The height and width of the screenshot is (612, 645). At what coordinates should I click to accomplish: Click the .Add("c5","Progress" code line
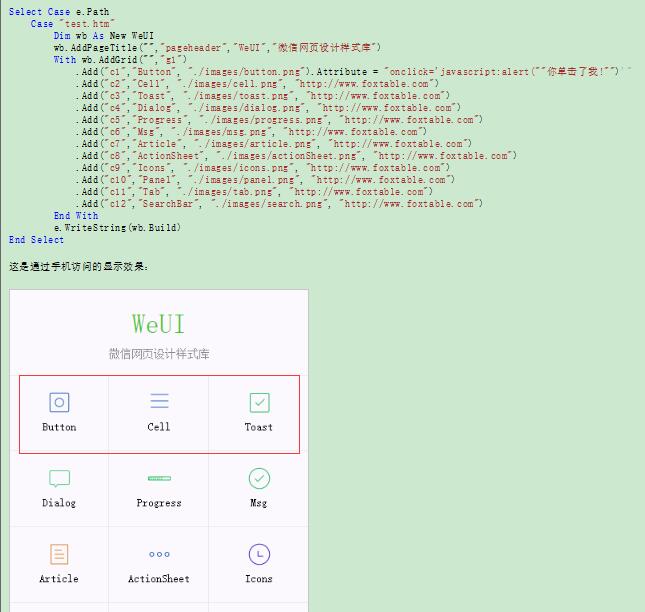click(279, 119)
